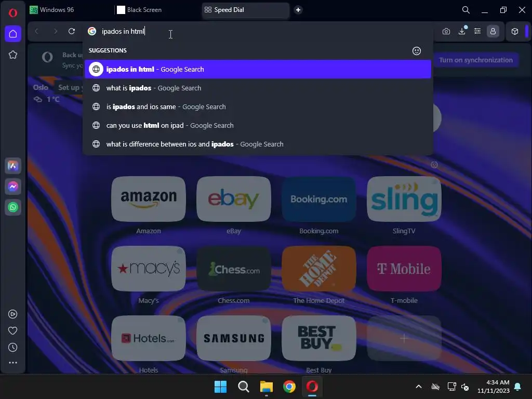Expand hidden system tray icons chevron

tap(419, 387)
